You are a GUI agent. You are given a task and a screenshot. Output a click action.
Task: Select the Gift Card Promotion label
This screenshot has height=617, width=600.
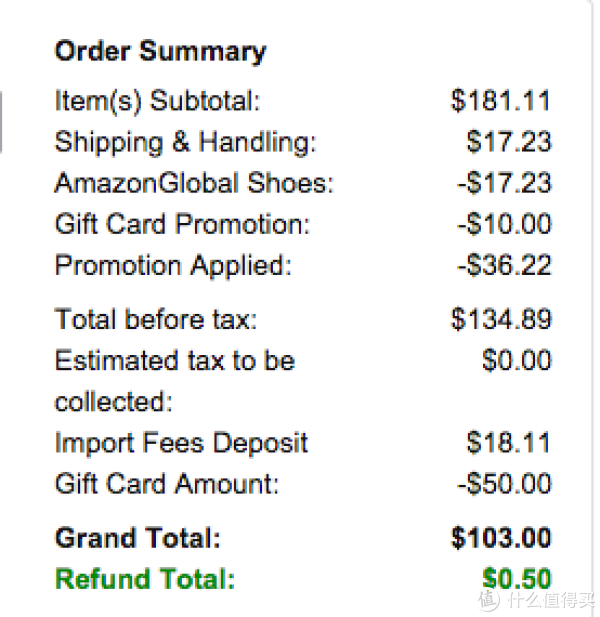click(183, 224)
